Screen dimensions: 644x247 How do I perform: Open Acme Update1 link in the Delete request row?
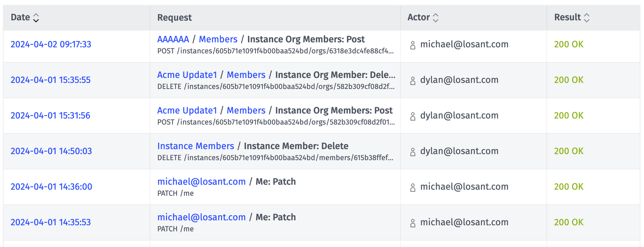(x=187, y=75)
